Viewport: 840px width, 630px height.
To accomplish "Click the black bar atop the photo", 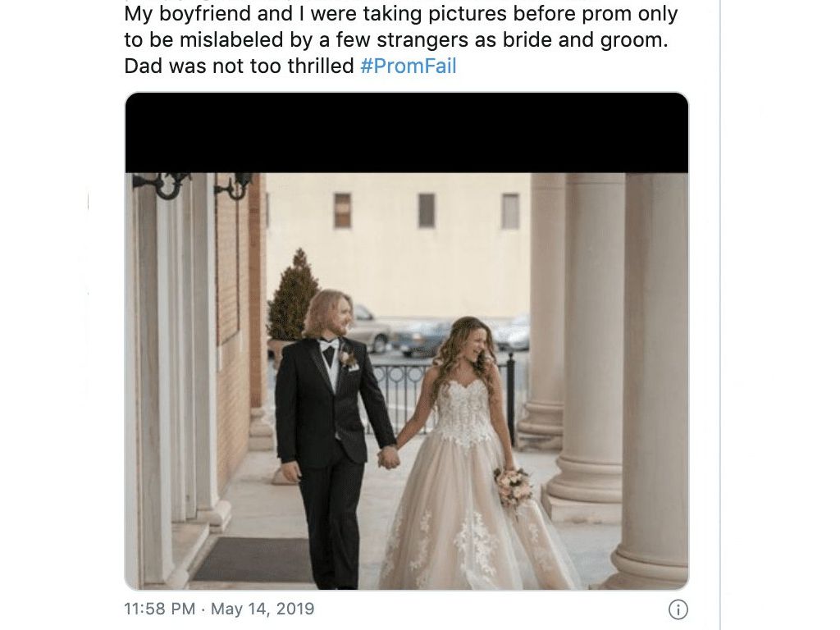I will pyautogui.click(x=406, y=133).
